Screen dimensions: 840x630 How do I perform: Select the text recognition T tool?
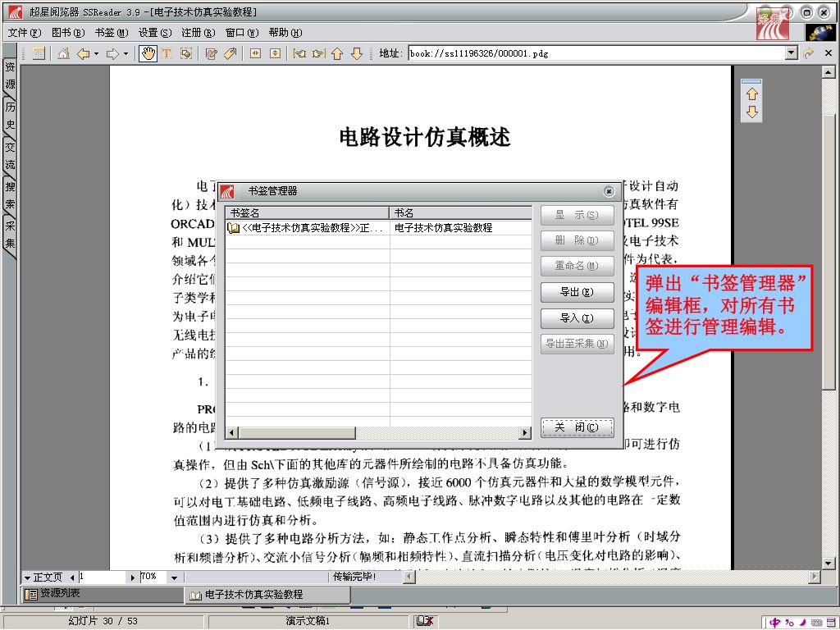click(x=167, y=53)
